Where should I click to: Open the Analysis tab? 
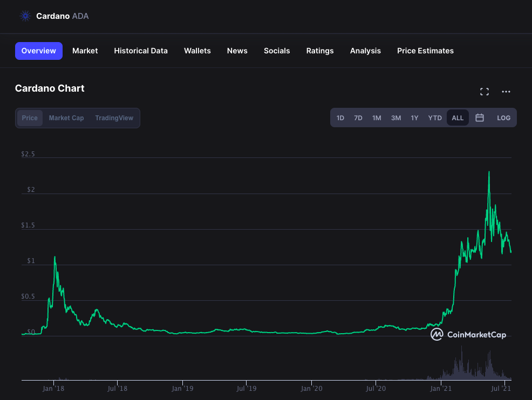pos(365,51)
